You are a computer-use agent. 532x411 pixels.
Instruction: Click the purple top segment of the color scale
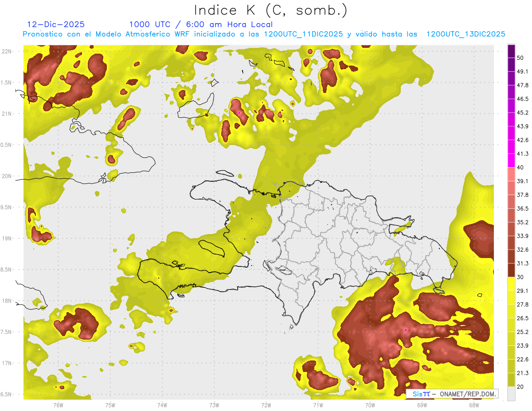click(511, 51)
